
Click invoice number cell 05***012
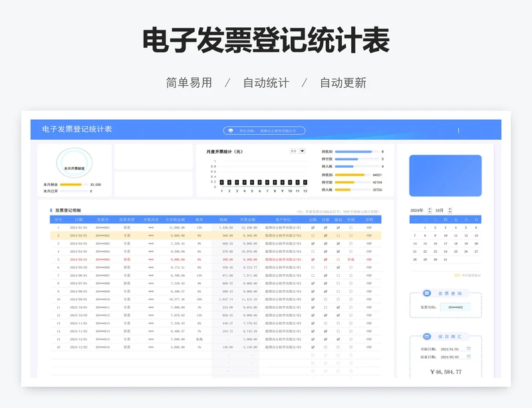tap(102, 315)
